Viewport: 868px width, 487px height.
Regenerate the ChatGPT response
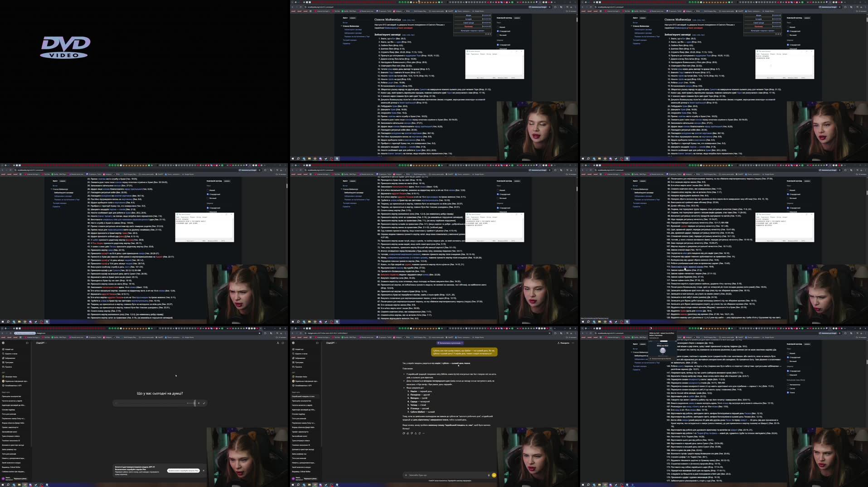[x=419, y=433]
